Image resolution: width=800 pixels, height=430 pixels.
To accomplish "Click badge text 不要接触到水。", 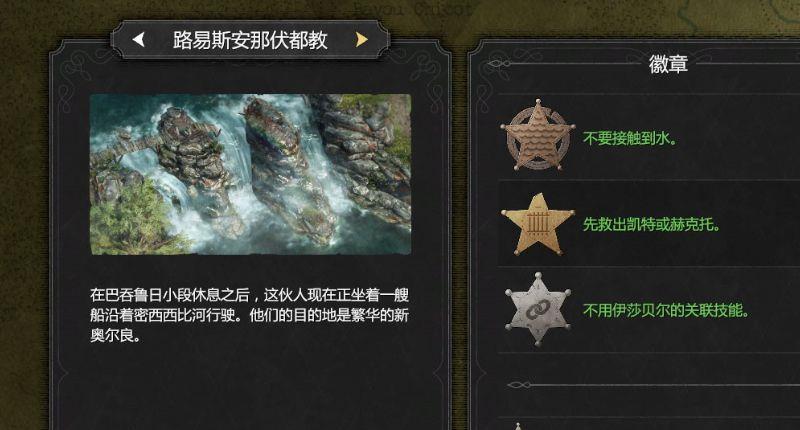I will coord(630,138).
